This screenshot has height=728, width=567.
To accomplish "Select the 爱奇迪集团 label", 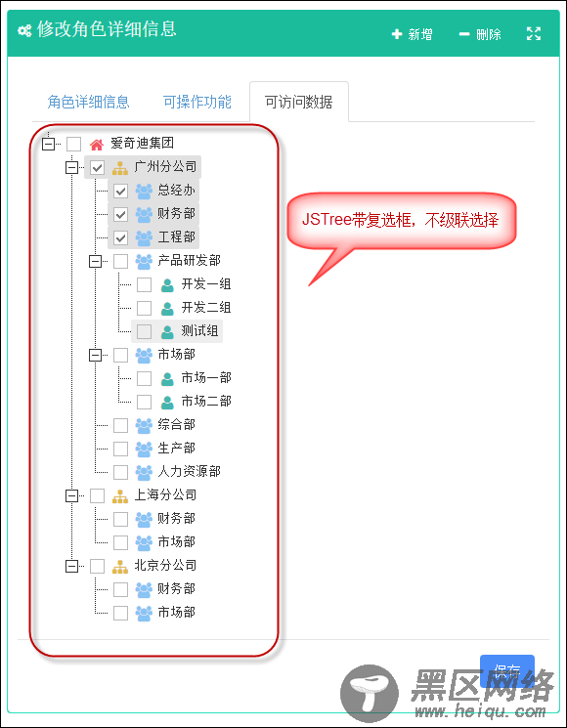I will point(142,143).
